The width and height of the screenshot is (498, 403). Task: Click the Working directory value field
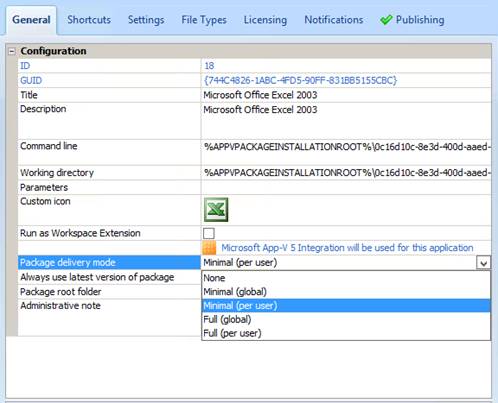point(346,173)
